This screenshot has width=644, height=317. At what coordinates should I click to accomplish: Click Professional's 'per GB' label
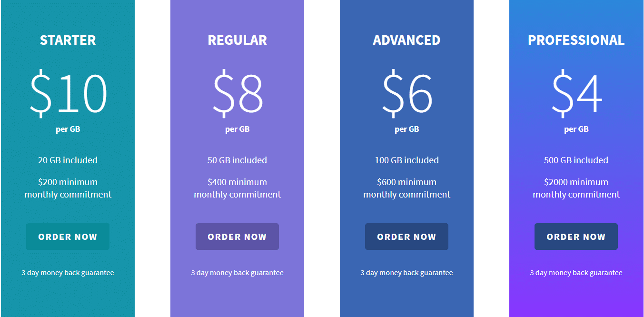(576, 129)
